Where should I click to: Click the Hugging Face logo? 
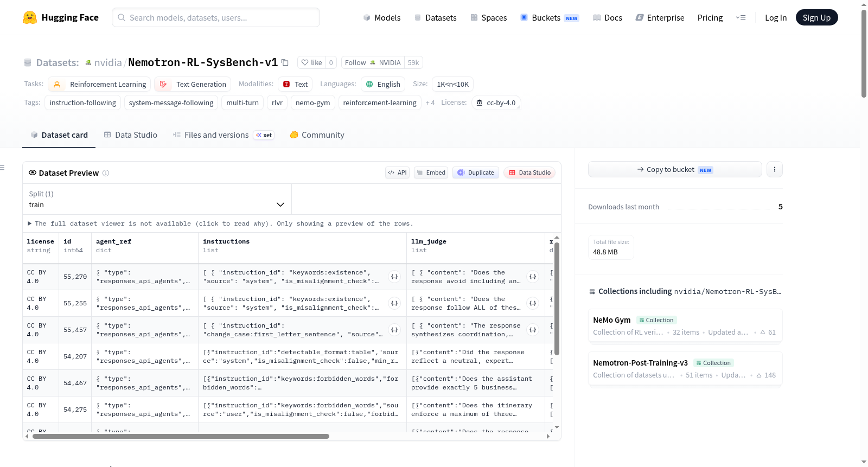point(61,17)
